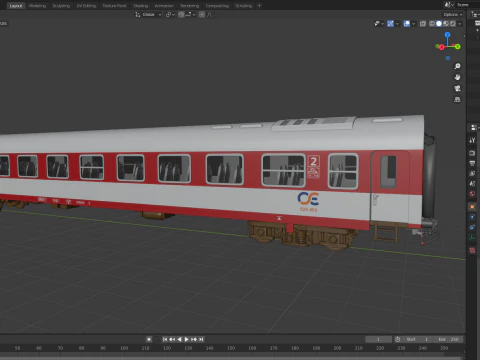
Task: Click the pan hand viewport icon
Action: point(457,77)
